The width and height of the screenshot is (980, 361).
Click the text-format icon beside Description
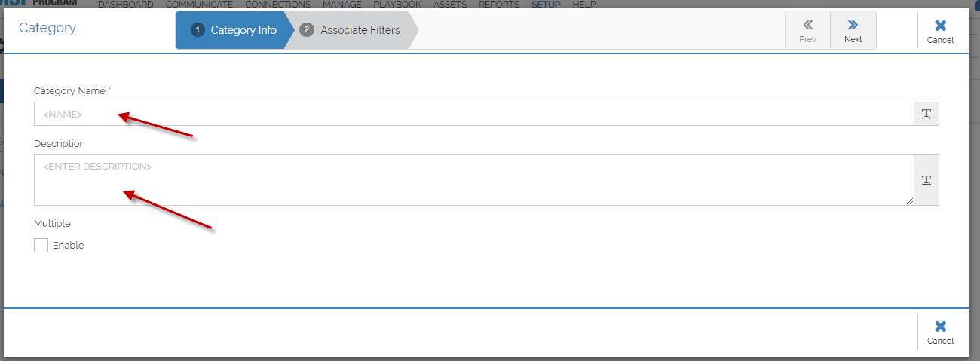[x=926, y=180]
